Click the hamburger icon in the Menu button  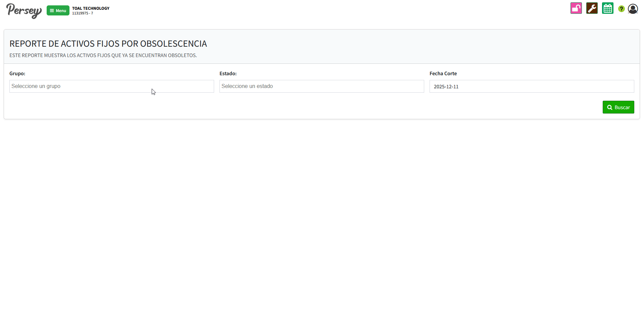(52, 11)
